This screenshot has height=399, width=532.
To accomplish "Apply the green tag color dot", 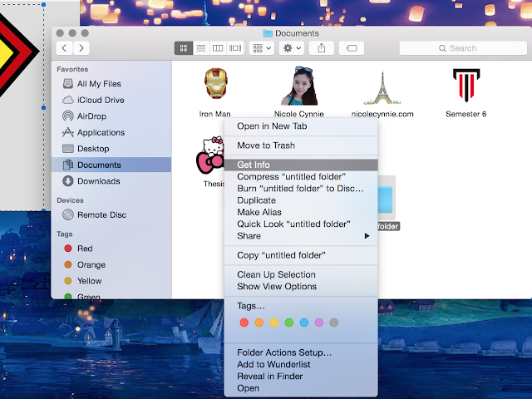I will pyautogui.click(x=289, y=323).
